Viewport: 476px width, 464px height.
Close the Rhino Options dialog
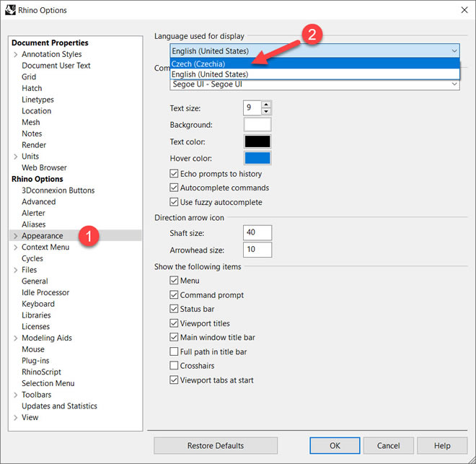(x=464, y=10)
